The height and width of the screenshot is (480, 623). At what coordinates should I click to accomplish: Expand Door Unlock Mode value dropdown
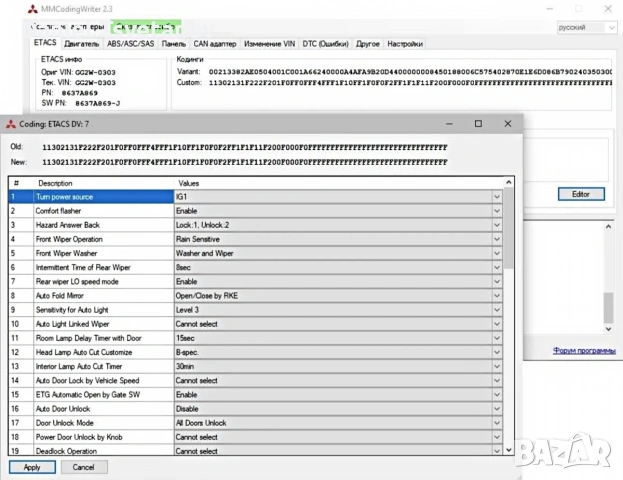[x=497, y=423]
